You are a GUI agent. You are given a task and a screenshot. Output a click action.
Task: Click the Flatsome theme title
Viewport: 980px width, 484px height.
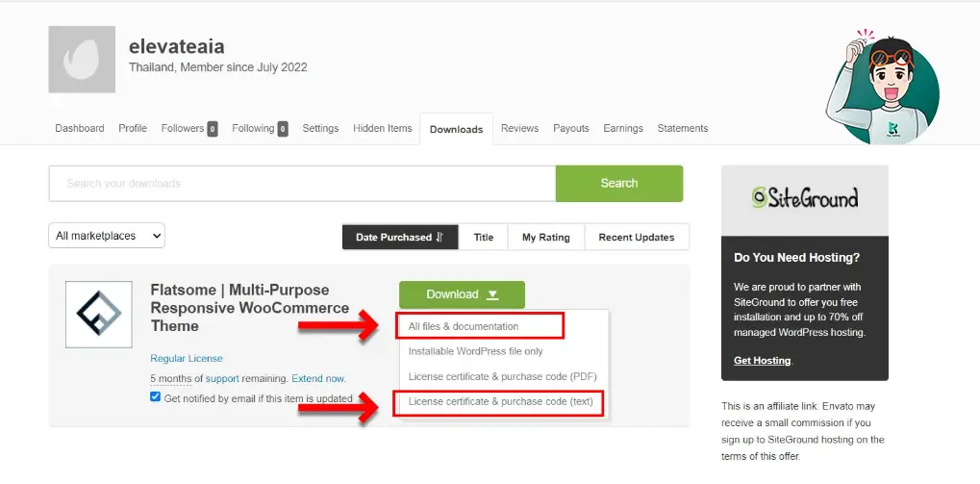250,308
